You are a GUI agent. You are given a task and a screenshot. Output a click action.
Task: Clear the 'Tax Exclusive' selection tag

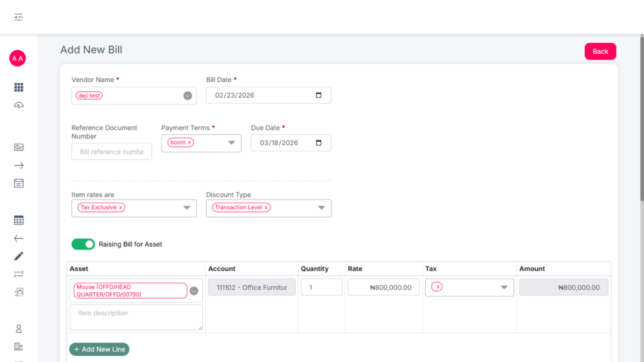pyautogui.click(x=121, y=208)
